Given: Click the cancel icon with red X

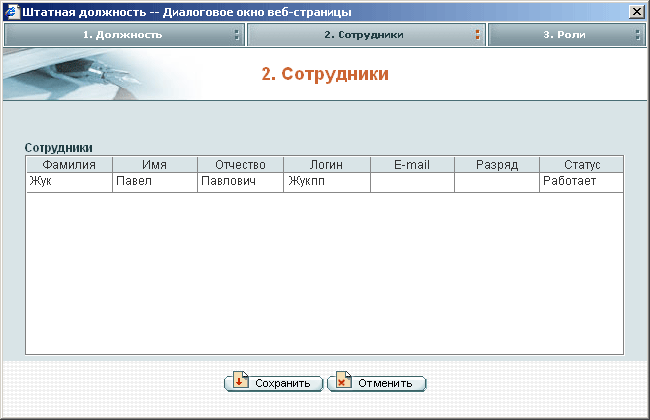Looking at the screenshot, I should pyautogui.click(x=344, y=380).
